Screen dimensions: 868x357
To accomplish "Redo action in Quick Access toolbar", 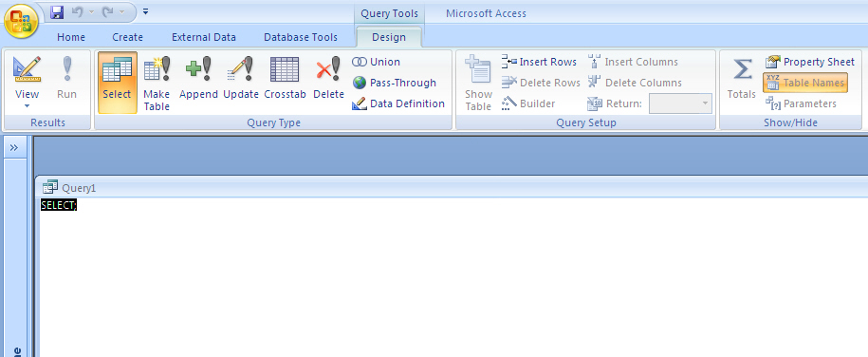I will [x=107, y=11].
